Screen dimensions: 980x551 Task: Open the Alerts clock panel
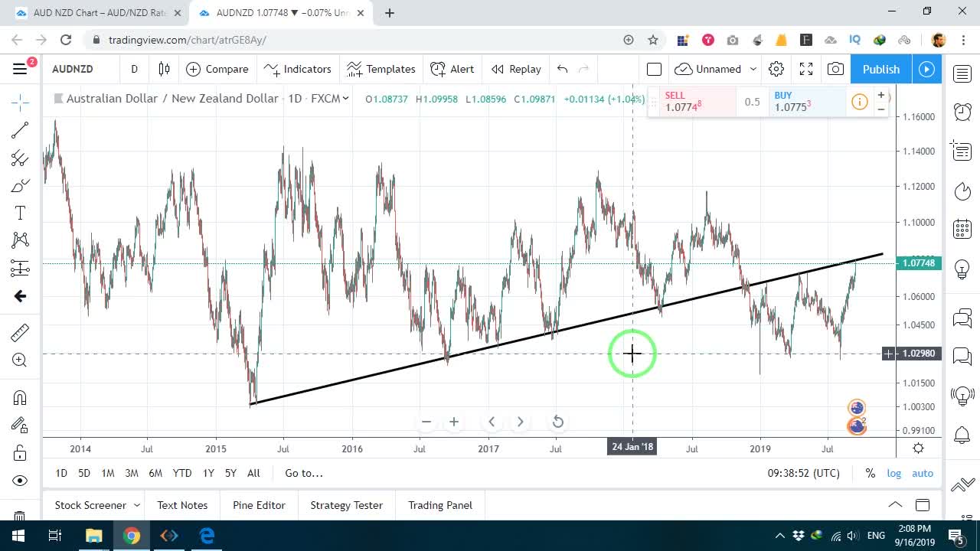point(962,112)
